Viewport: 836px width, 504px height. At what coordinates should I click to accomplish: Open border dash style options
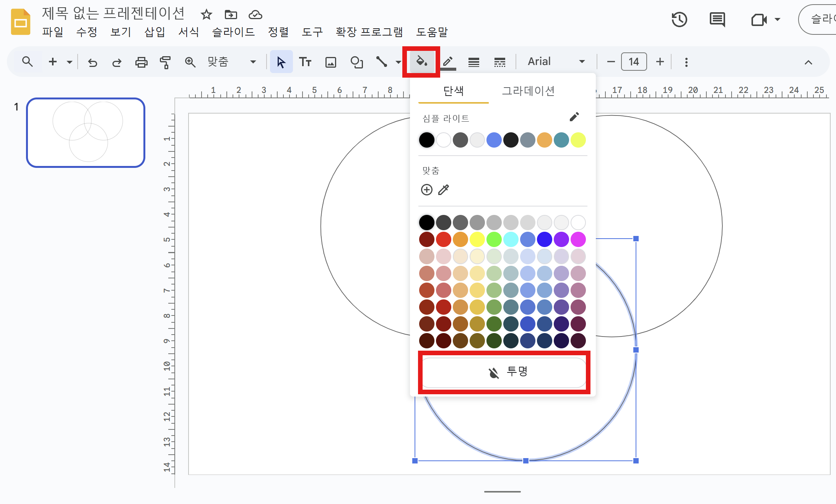[x=499, y=62]
